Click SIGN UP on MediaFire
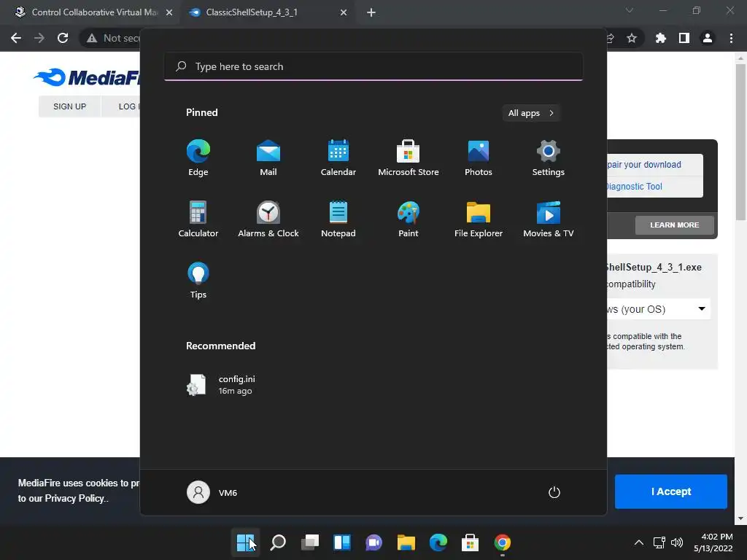747x560 pixels. 69,106
